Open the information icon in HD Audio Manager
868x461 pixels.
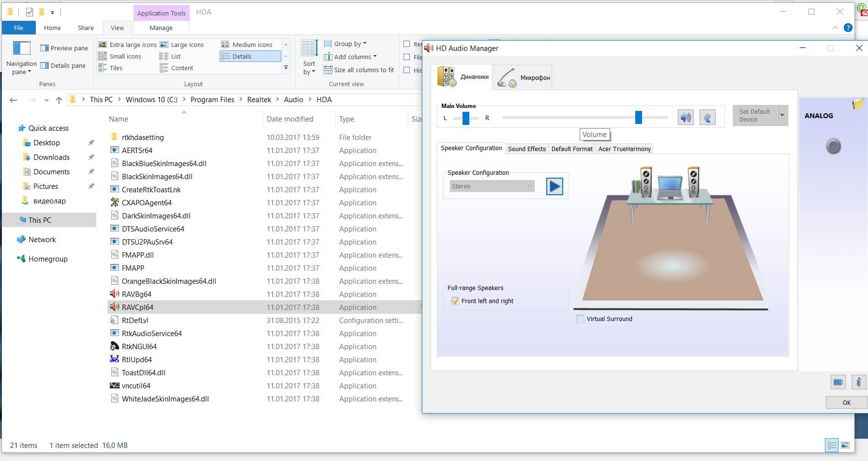(x=858, y=382)
